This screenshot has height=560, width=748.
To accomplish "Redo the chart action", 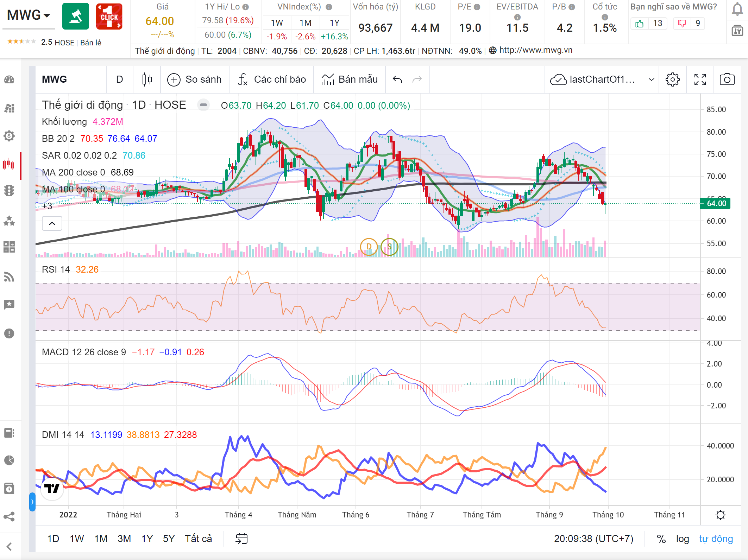I will [417, 79].
